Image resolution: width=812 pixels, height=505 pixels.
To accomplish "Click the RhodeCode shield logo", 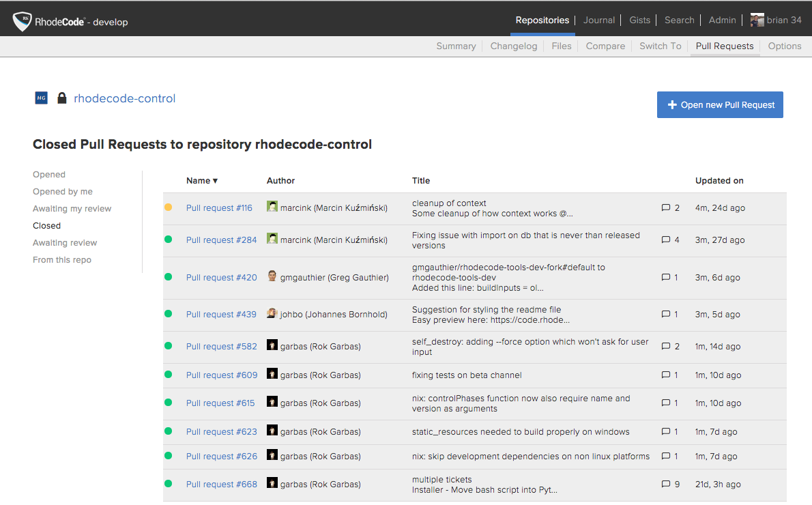I will [x=23, y=22].
